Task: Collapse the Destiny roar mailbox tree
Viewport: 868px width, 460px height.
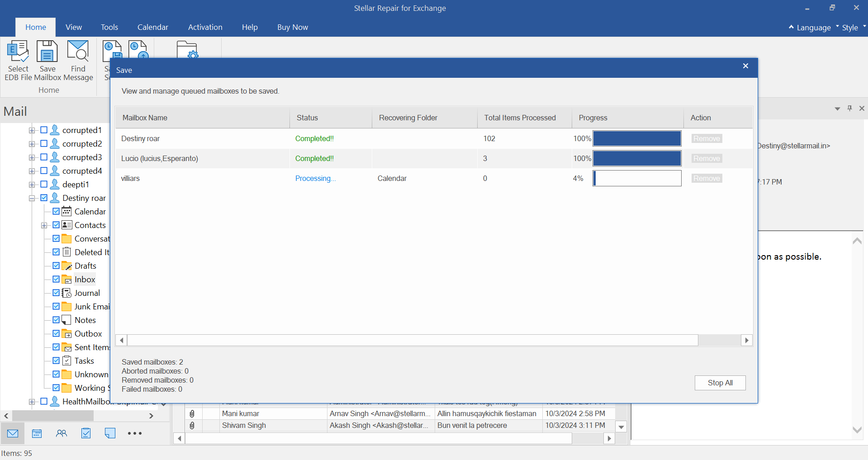Action: point(32,198)
